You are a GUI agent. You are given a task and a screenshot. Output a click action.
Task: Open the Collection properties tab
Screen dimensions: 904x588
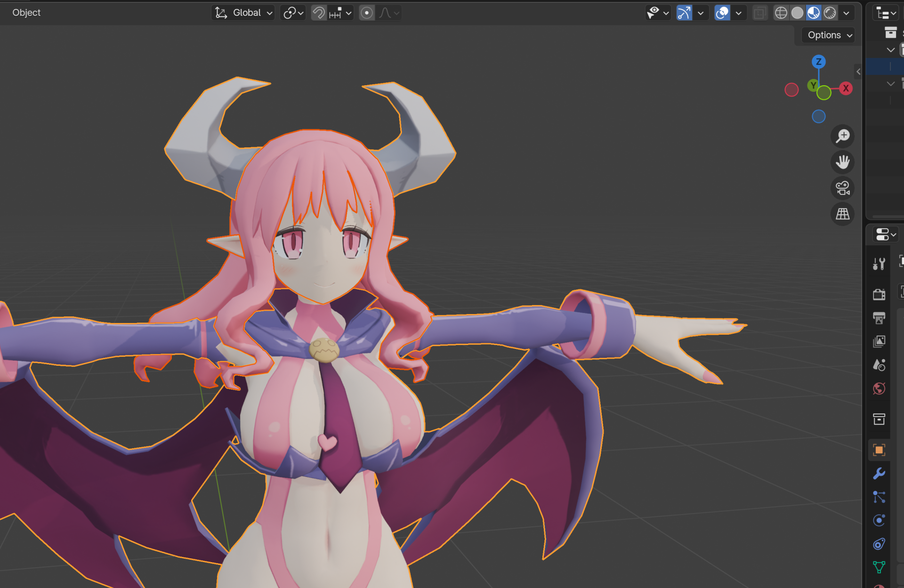[x=879, y=419]
